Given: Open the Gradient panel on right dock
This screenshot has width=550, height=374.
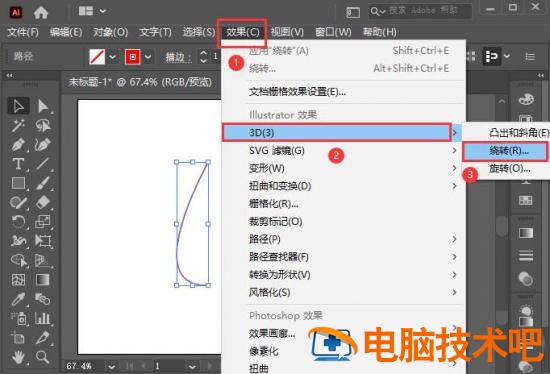Looking at the screenshot, I should pyautogui.click(x=526, y=233).
